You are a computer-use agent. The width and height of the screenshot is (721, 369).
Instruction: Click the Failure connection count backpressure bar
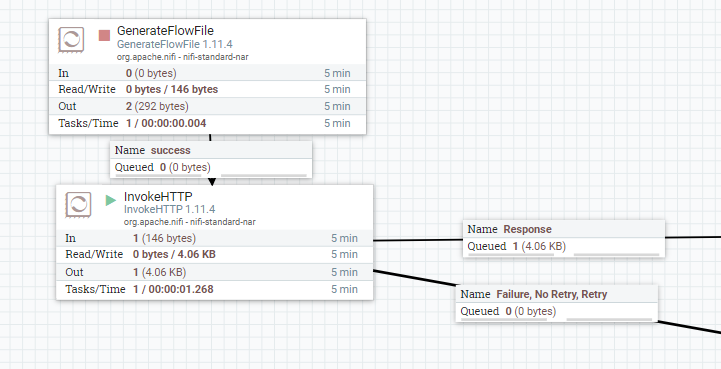(x=503, y=319)
